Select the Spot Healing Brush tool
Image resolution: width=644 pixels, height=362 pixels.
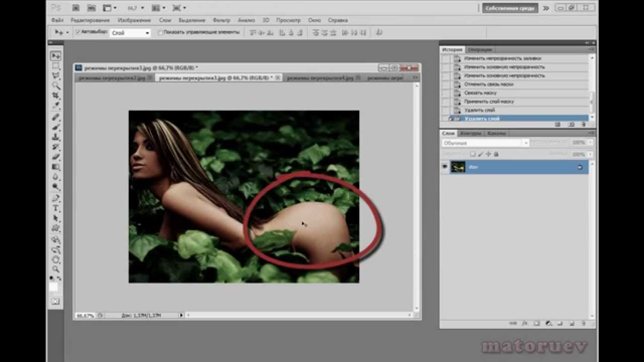pyautogui.click(x=56, y=117)
